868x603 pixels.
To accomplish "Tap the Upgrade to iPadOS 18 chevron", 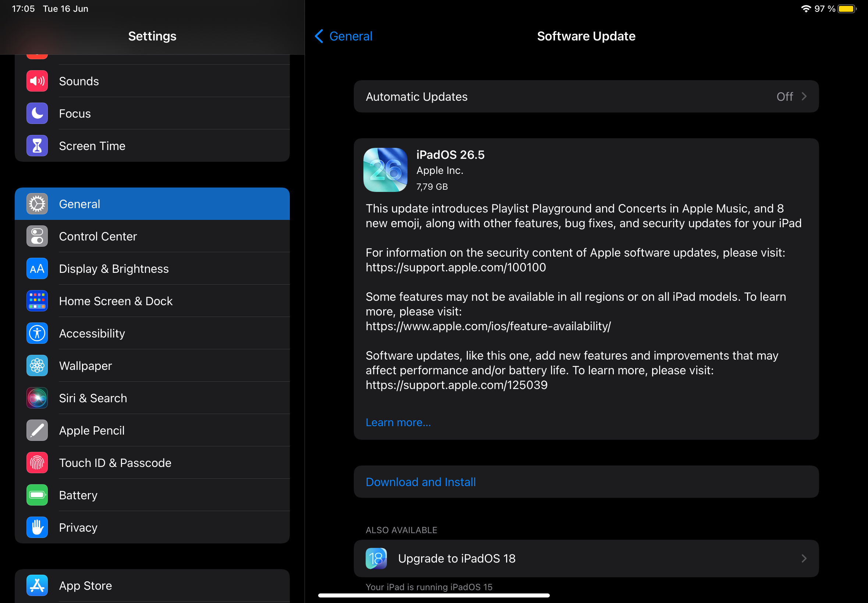I will tap(804, 559).
